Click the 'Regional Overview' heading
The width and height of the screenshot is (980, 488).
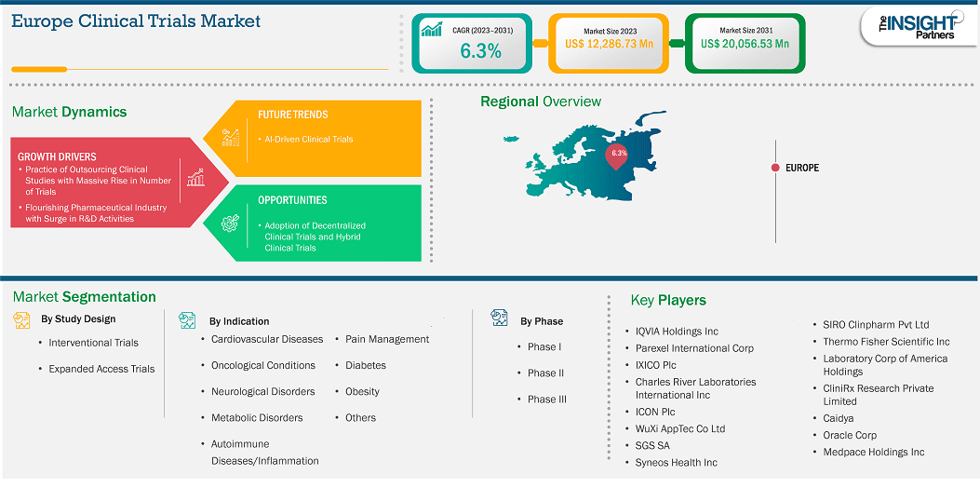point(541,102)
